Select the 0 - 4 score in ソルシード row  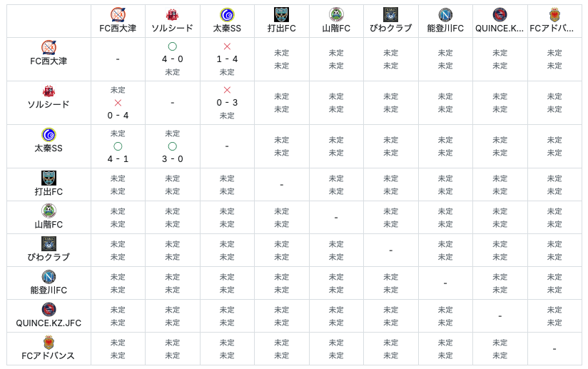coord(118,116)
